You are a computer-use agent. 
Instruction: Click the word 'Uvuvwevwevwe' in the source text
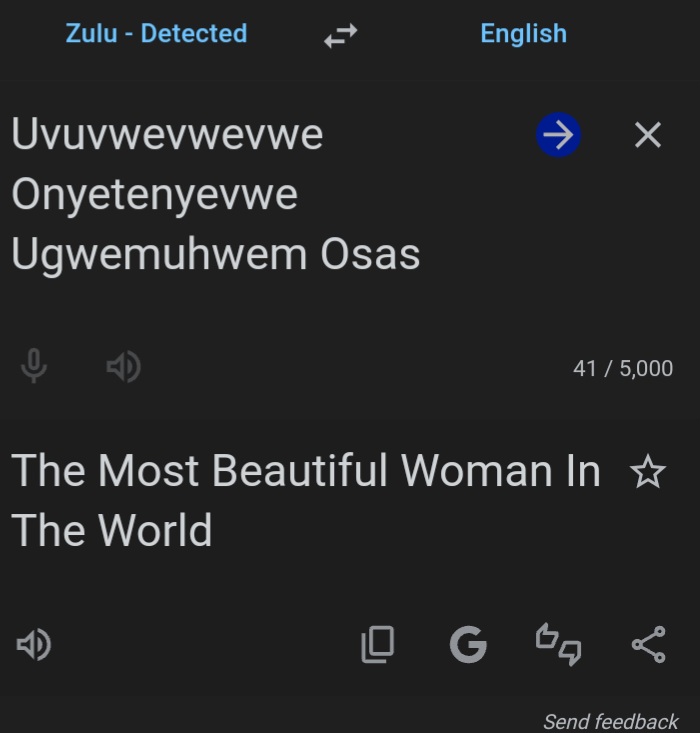click(x=167, y=134)
